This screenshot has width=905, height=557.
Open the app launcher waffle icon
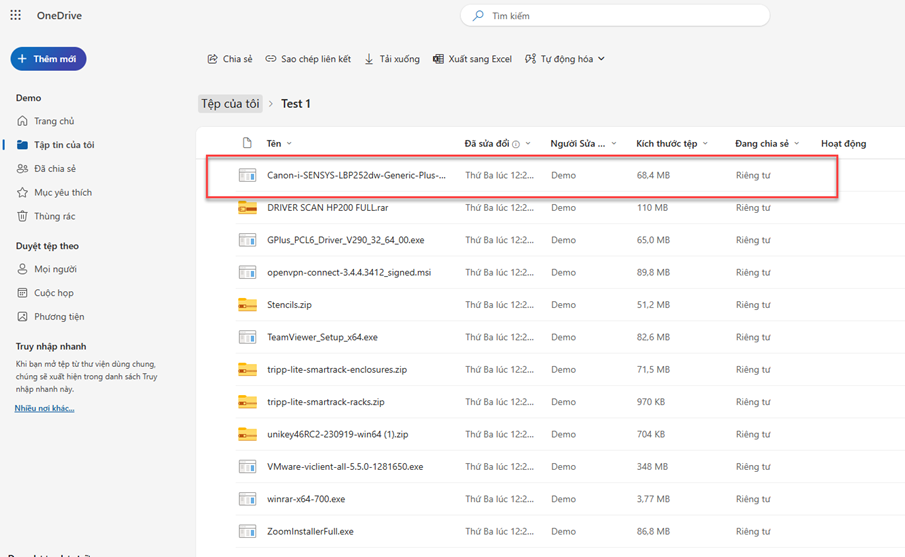click(x=16, y=16)
